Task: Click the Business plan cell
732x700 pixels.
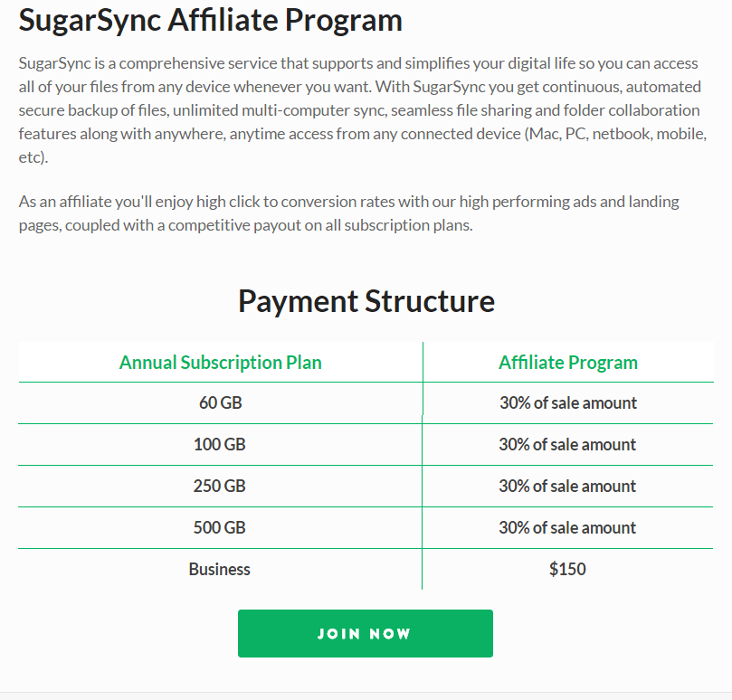Action: pos(220,570)
